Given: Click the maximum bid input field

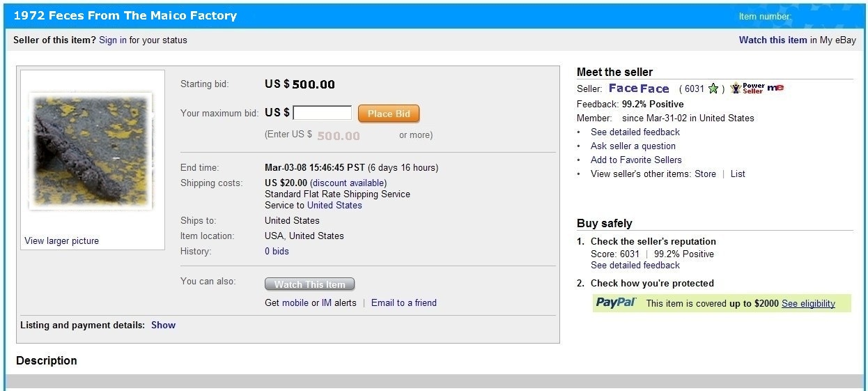Looking at the screenshot, I should coord(322,113).
